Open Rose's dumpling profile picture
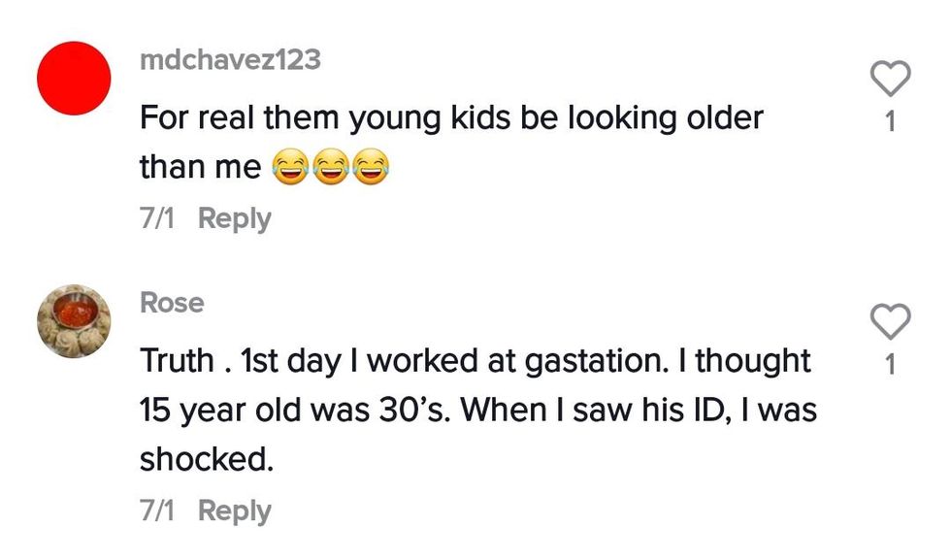Screen dimensions: 951x560 click(74, 321)
